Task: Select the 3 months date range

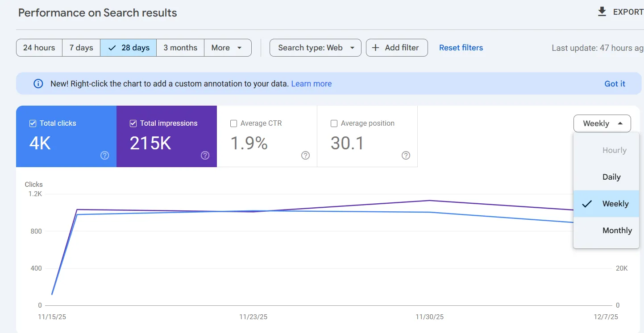Action: [180, 47]
